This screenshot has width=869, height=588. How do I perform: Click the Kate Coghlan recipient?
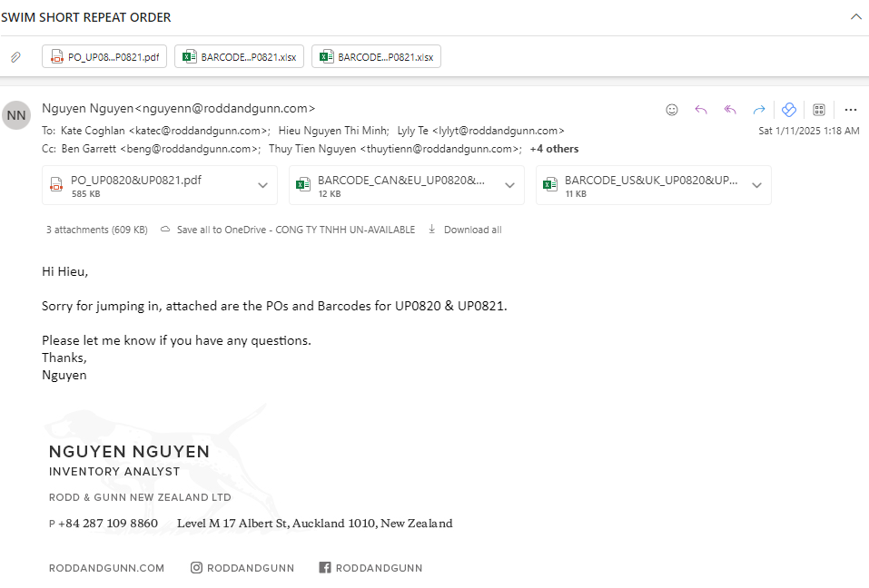164,131
